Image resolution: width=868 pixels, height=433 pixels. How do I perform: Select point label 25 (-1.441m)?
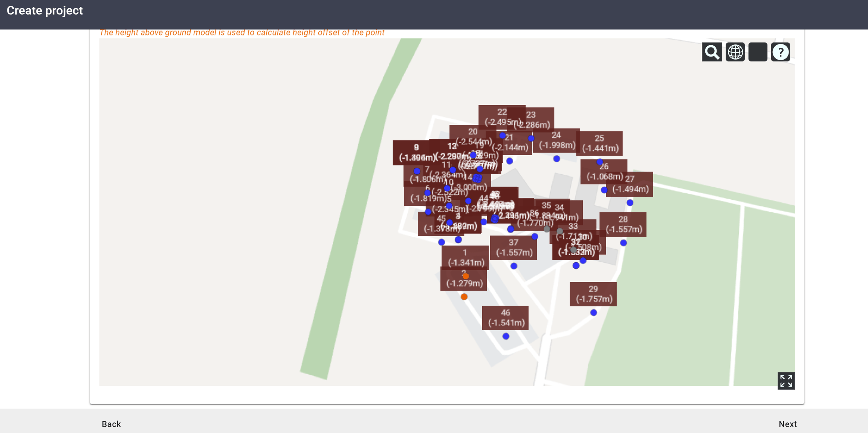[599, 143]
